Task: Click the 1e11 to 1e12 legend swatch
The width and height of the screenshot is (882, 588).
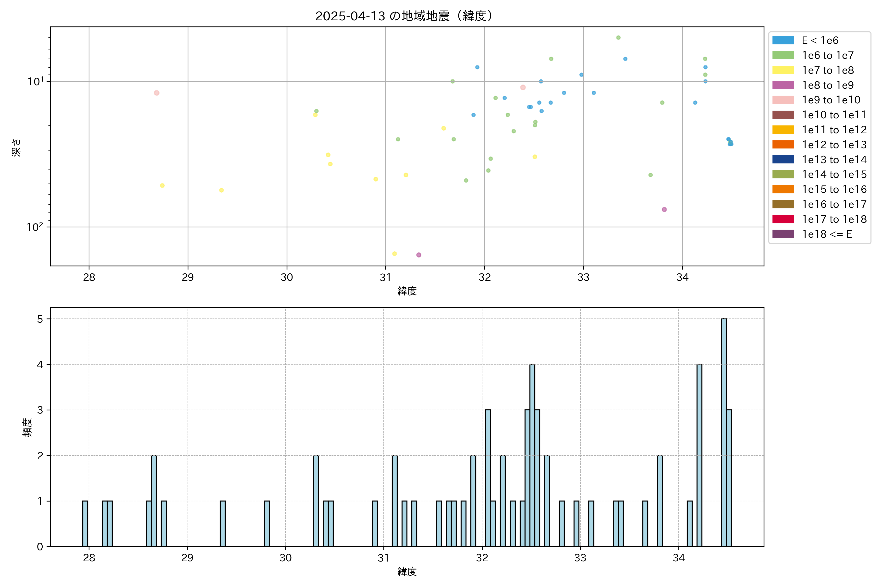Action: pyautogui.click(x=783, y=130)
